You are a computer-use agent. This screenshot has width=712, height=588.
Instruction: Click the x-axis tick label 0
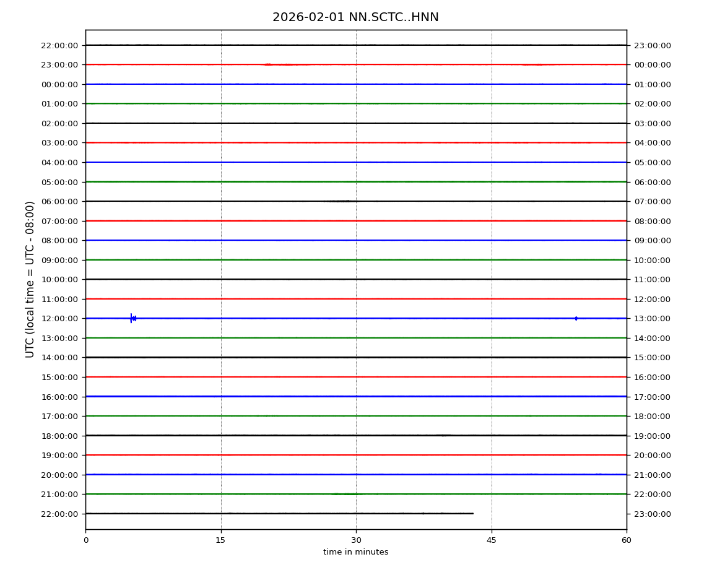pyautogui.click(x=85, y=540)
